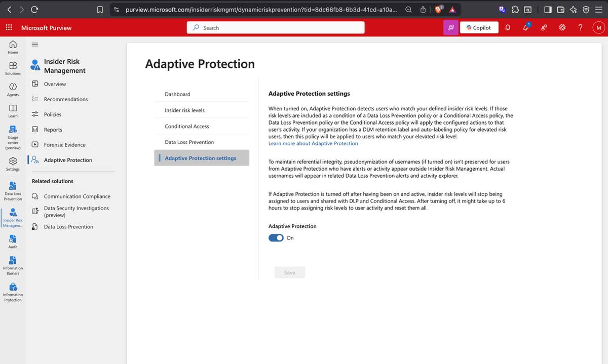The width and height of the screenshot is (608, 364).
Task: Click the Purview Search box
Action: click(x=276, y=27)
